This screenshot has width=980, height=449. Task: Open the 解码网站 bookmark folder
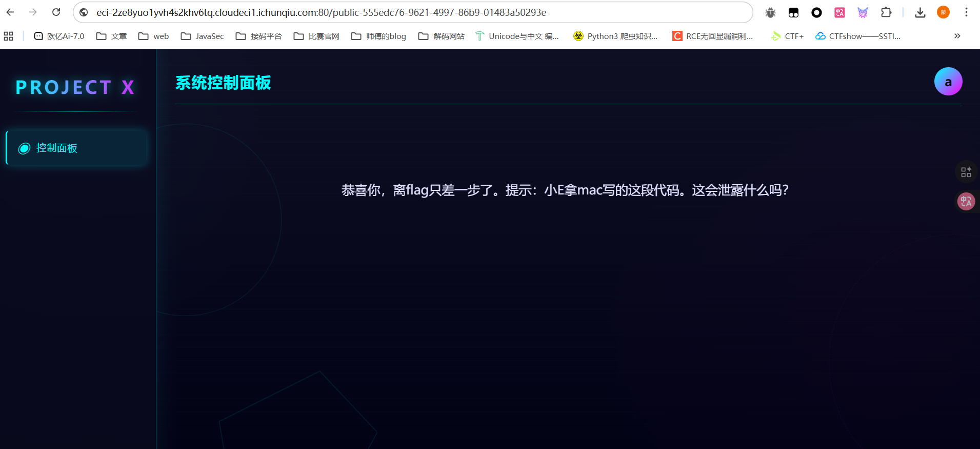pos(442,36)
